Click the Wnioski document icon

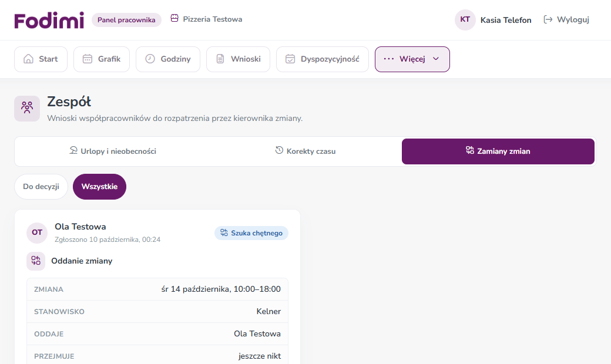(x=220, y=59)
